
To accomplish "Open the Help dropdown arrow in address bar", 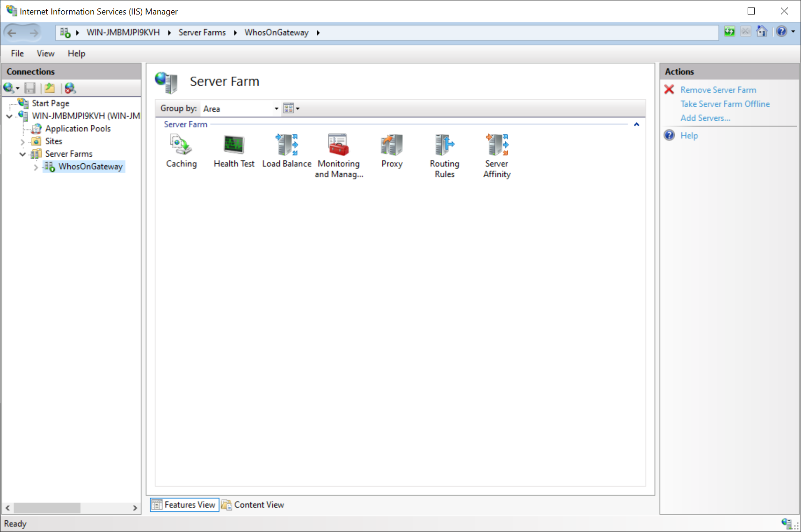I will (793, 32).
